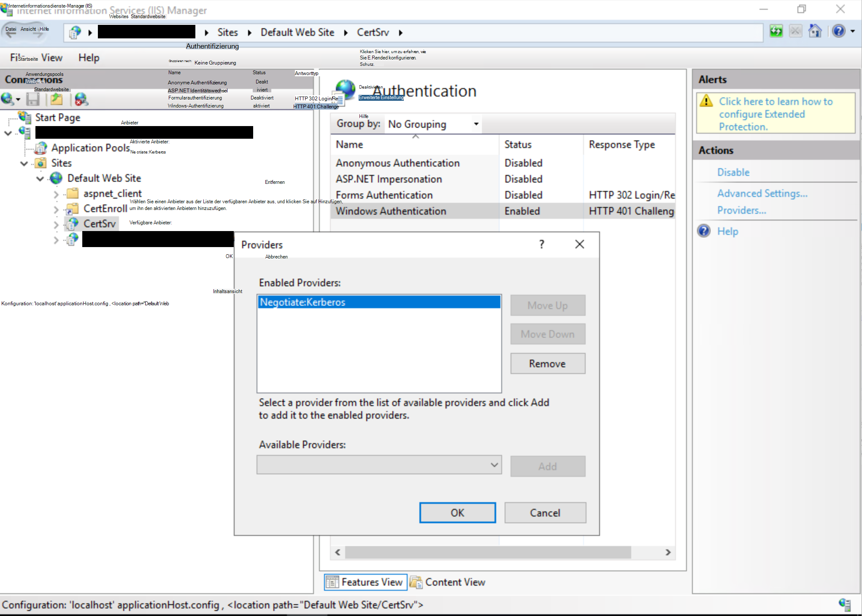Click the Start Page icon in the tree
Viewport: 862px width, 616px height.
tap(24, 117)
